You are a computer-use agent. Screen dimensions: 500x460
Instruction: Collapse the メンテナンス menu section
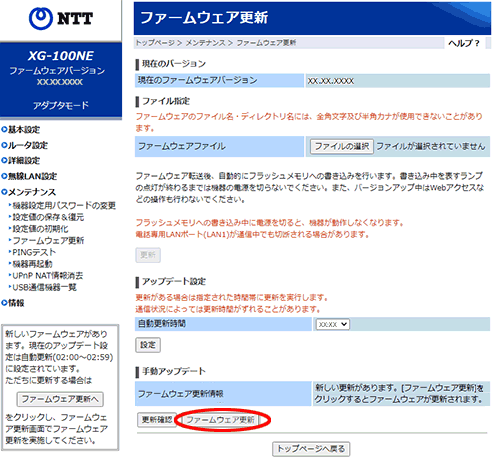tap(29, 192)
